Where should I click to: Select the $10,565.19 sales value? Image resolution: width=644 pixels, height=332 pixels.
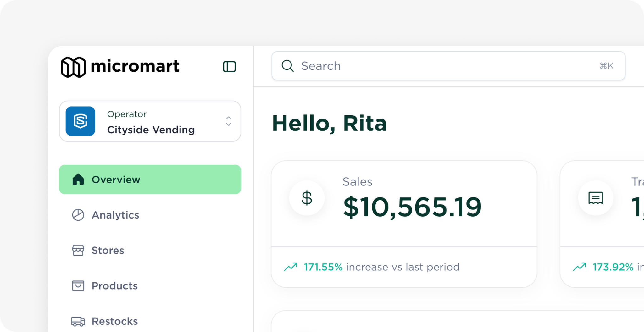coord(412,207)
